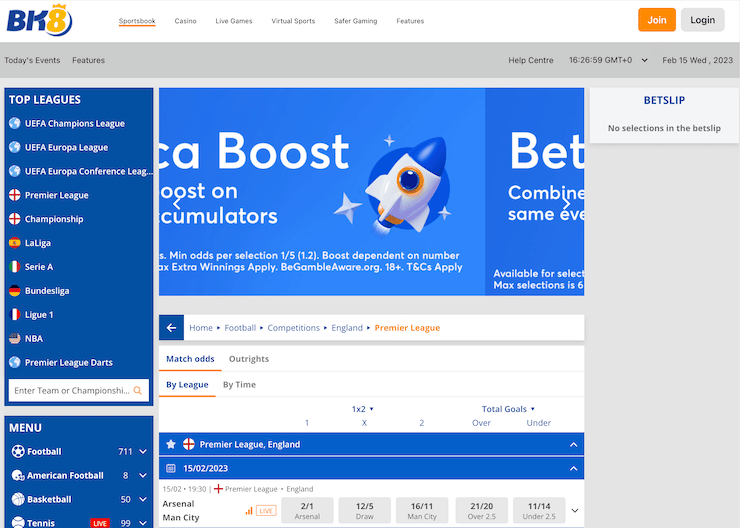Image resolution: width=740 pixels, height=528 pixels.
Task: Open the Live Games navigation item
Action: (234, 21)
